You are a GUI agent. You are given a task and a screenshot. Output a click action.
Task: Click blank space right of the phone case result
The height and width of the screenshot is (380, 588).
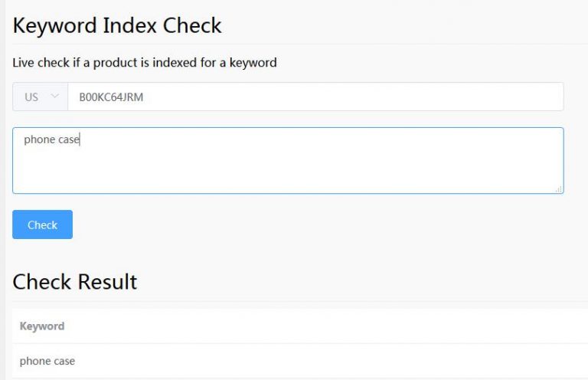330,361
